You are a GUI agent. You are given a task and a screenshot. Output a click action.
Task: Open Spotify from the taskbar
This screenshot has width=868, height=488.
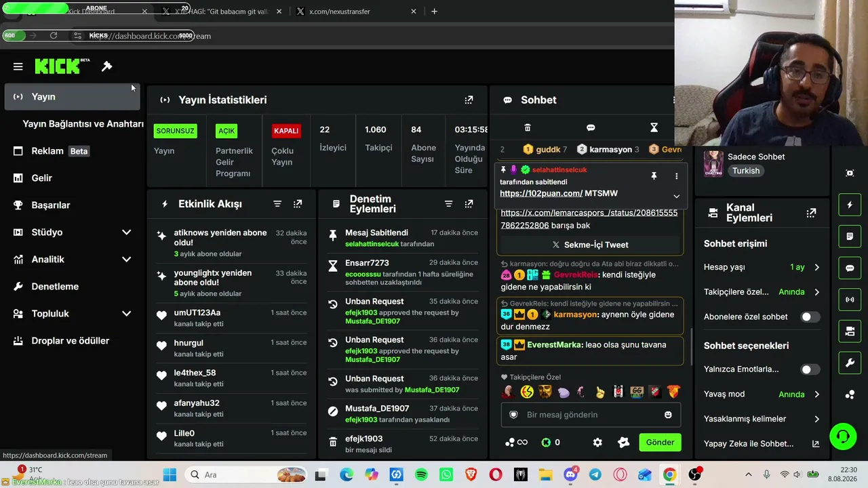(x=421, y=475)
